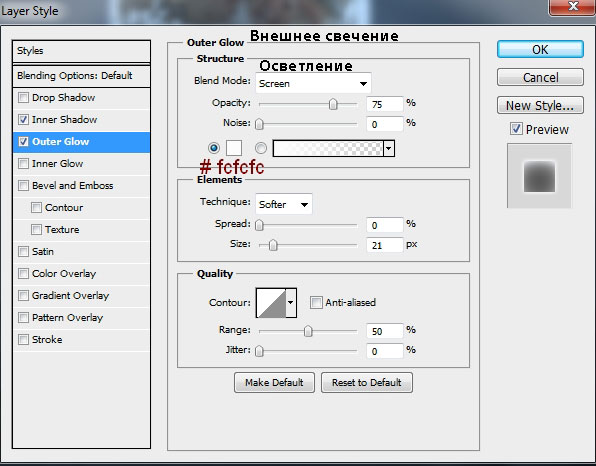Tick the Bevel and Emboss checkbox
The width and height of the screenshot is (596, 466).
click(x=23, y=186)
